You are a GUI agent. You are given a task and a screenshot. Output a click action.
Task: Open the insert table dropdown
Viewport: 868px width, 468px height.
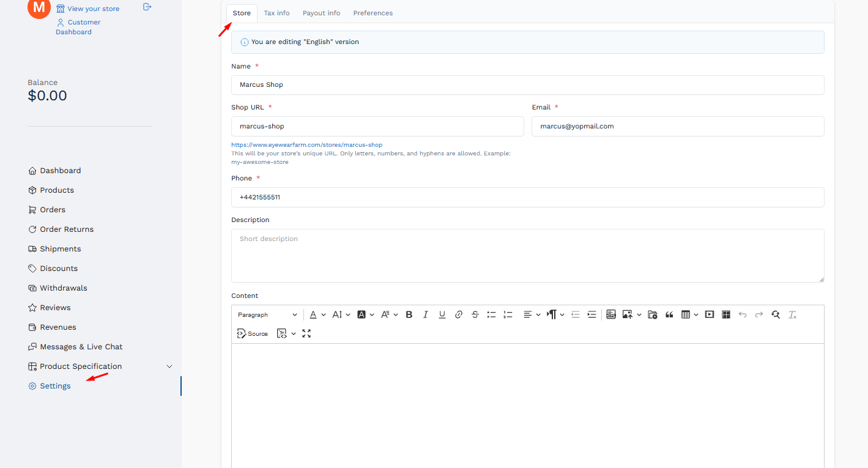click(689, 314)
